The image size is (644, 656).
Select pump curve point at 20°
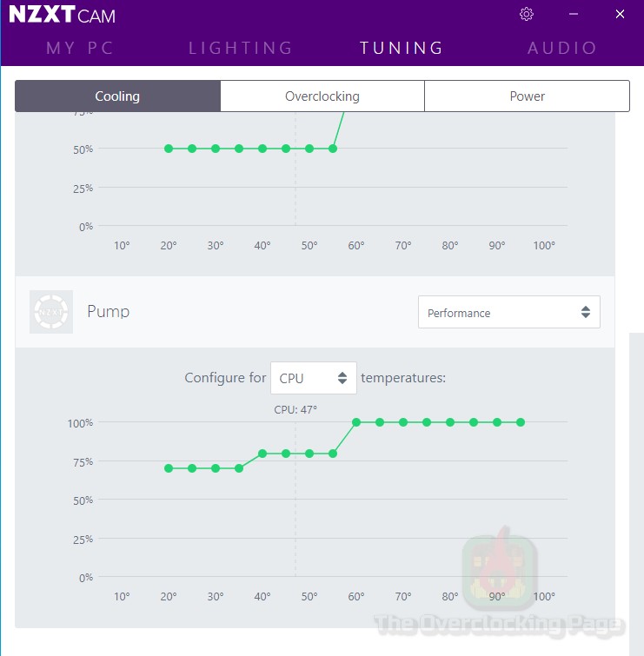pyautogui.click(x=169, y=468)
